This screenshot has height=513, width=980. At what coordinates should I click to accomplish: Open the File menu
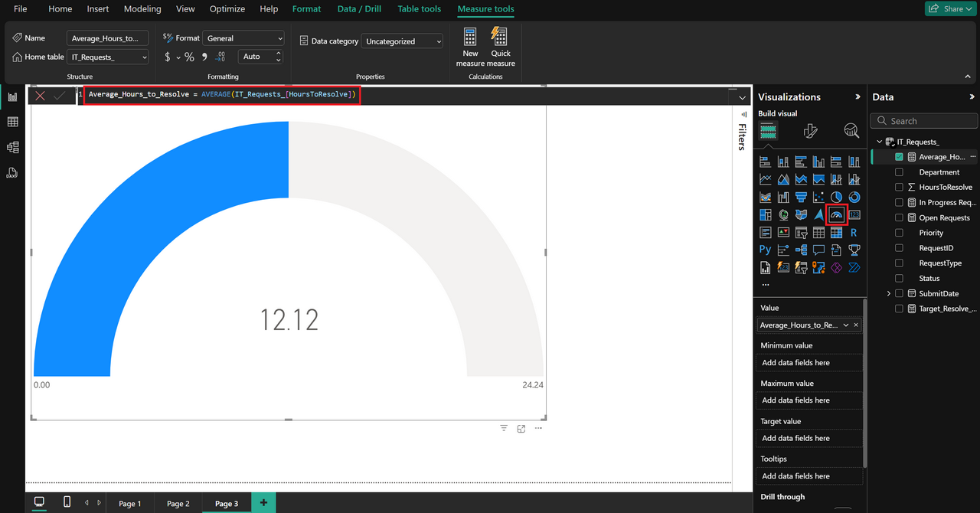[x=21, y=9]
